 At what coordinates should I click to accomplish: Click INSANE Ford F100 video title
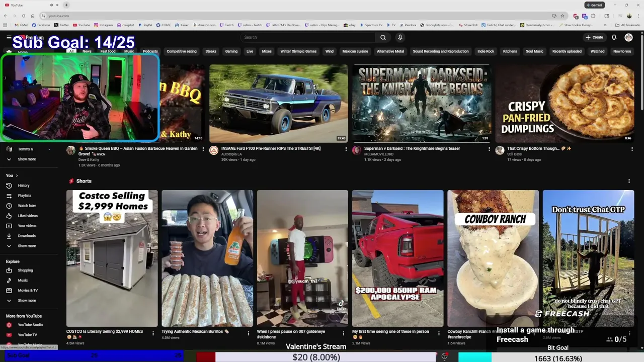[271, 148]
